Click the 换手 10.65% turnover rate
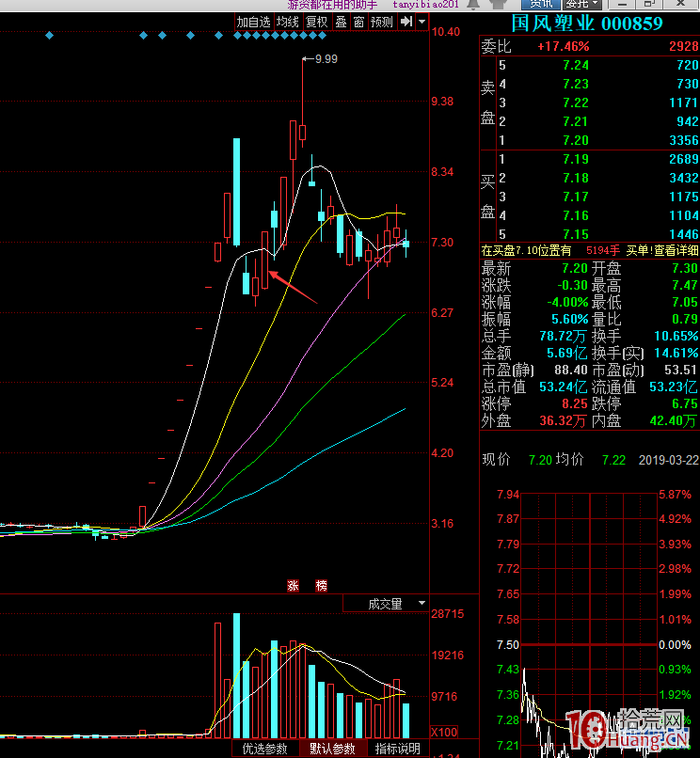This screenshot has width=700, height=758. coord(676,336)
